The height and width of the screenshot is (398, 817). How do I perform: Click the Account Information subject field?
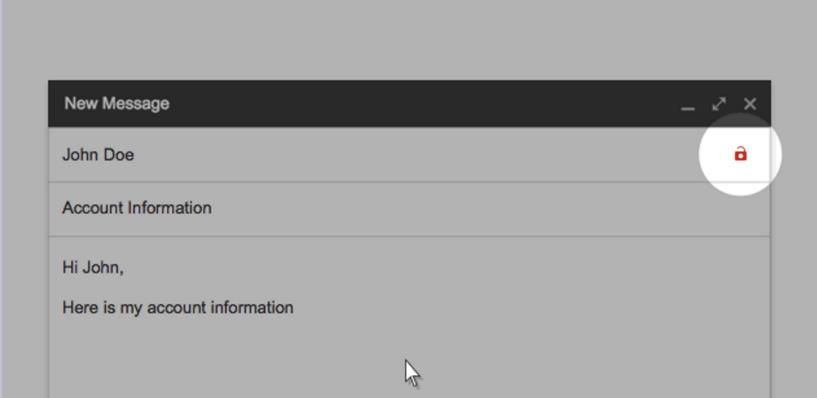(x=410, y=208)
